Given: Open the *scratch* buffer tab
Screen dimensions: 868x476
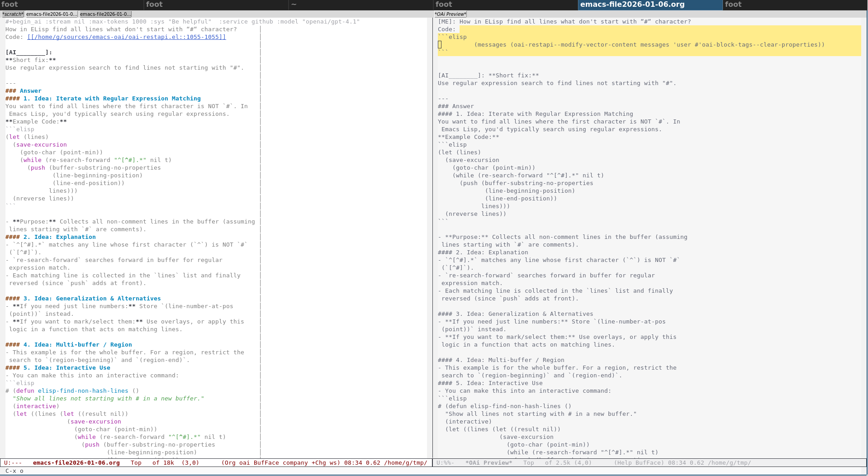Looking at the screenshot, I should coord(13,14).
